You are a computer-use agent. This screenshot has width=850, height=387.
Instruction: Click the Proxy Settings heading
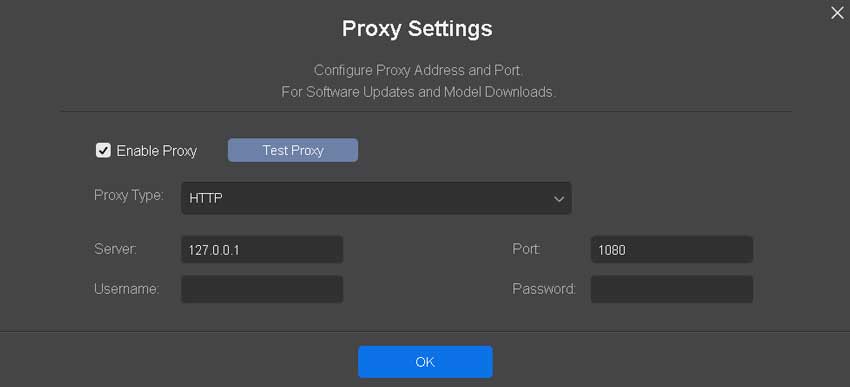(x=417, y=28)
